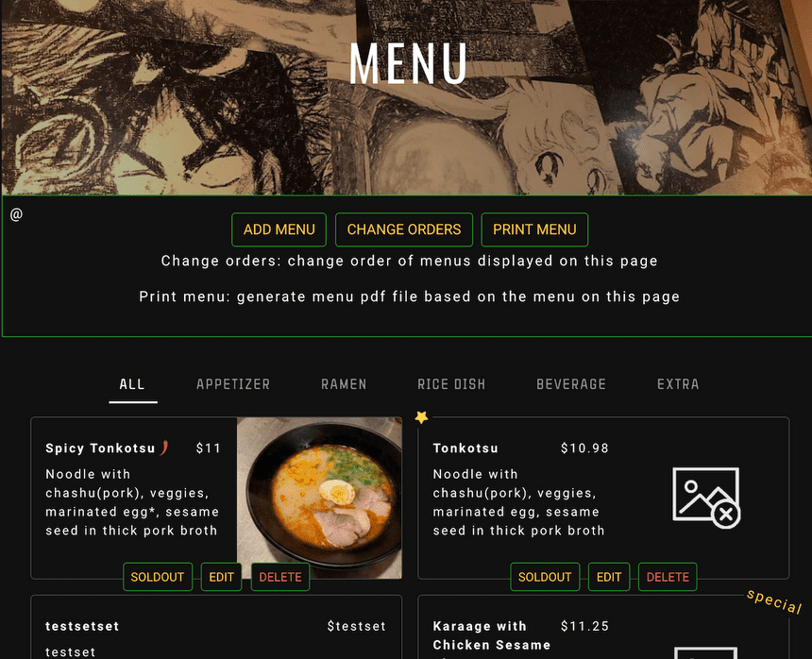Click the PRINT MENU button
Screen dimensions: 812x659
tap(534, 229)
